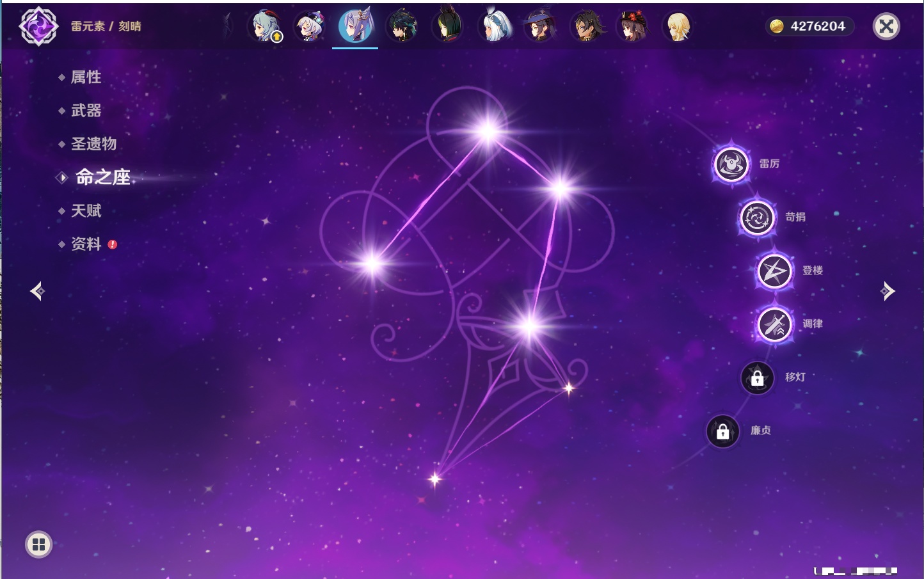The image size is (924, 579).
Task: Select Hu Tao's flower hat avatar
Action: (x=632, y=26)
